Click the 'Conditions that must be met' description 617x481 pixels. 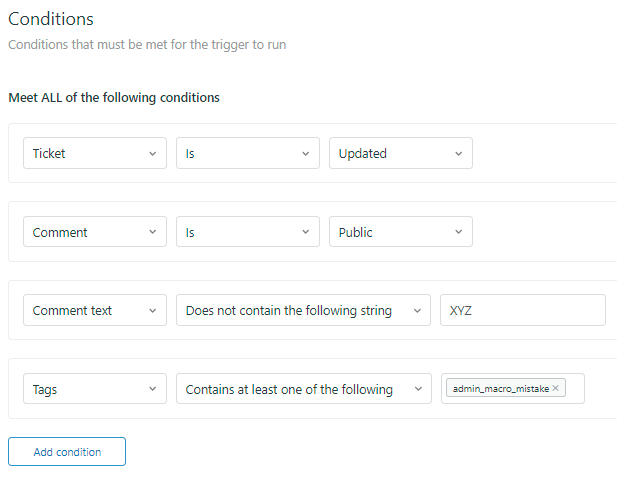(x=147, y=45)
